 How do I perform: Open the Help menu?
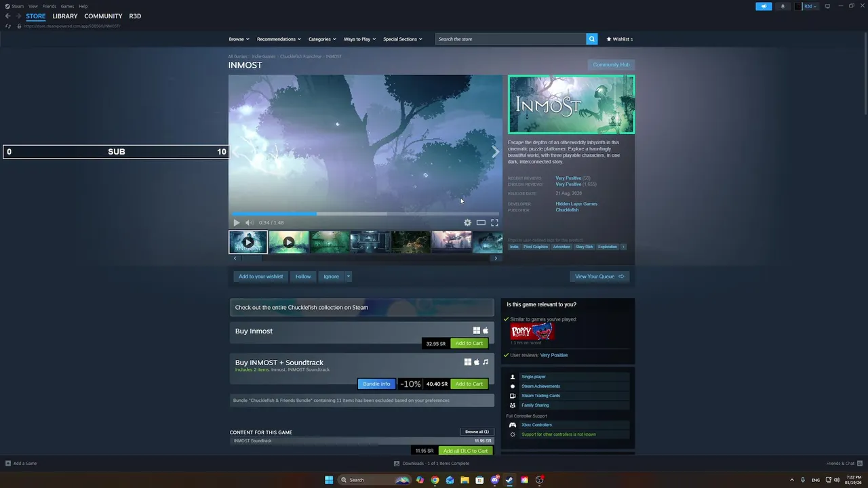83,6
